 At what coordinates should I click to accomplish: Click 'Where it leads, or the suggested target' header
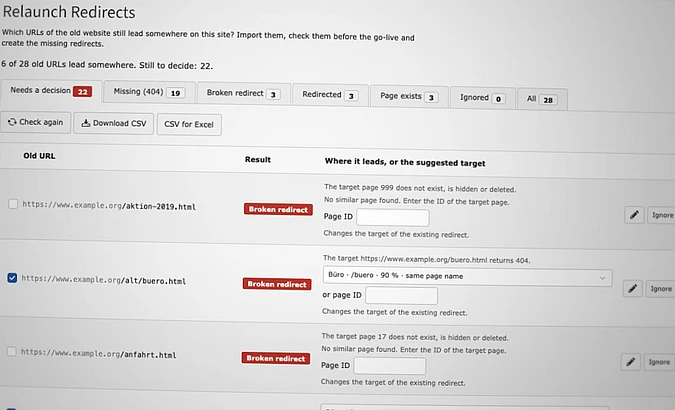click(x=405, y=162)
